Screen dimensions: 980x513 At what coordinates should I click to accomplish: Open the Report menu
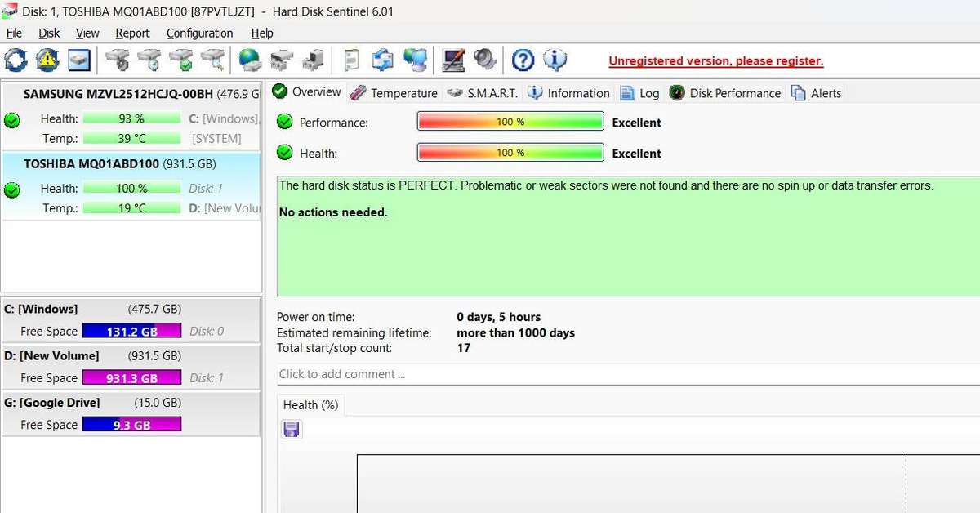click(132, 33)
